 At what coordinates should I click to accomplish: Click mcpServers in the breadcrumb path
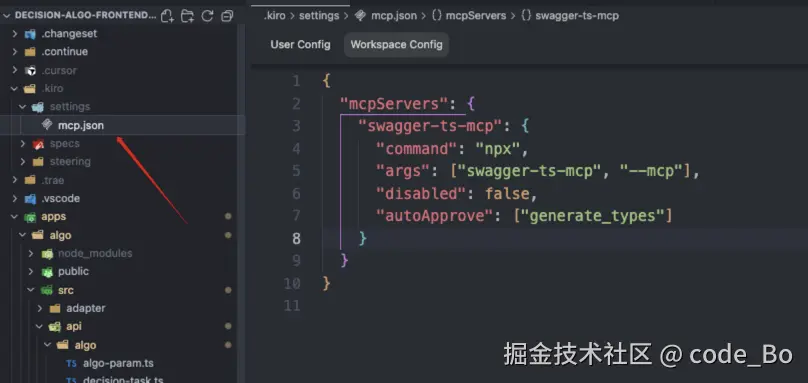[x=476, y=15]
